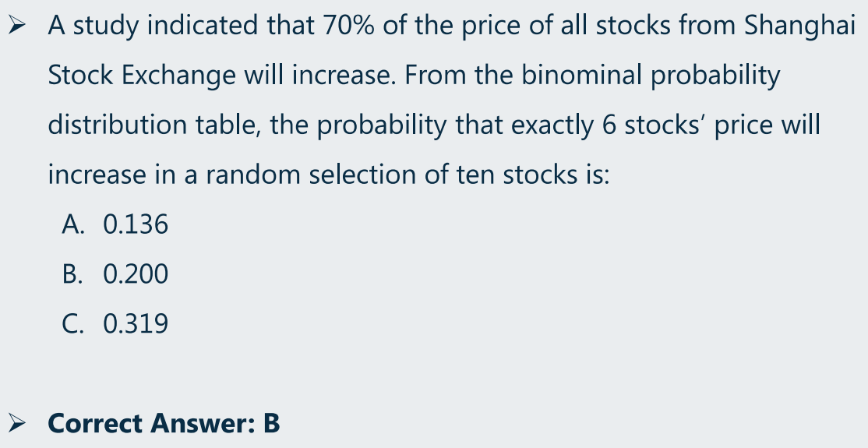Click the arrow bullet beside Correct Answer
Image resolution: width=868 pixels, height=448 pixels.
click(x=16, y=424)
